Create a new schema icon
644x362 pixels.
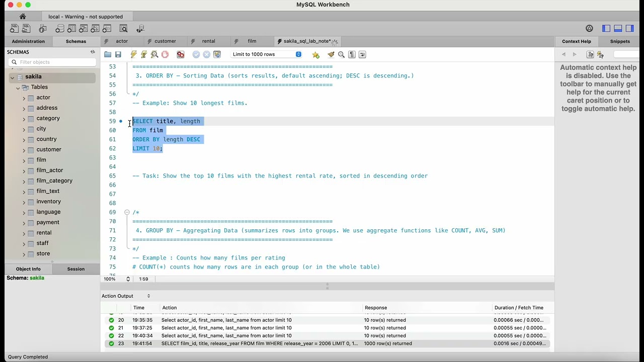click(60, 29)
